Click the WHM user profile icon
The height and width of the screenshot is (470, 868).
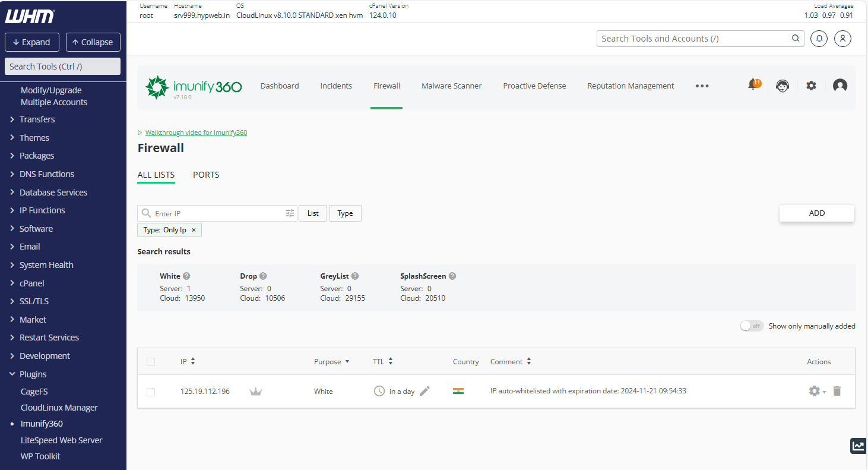point(842,38)
